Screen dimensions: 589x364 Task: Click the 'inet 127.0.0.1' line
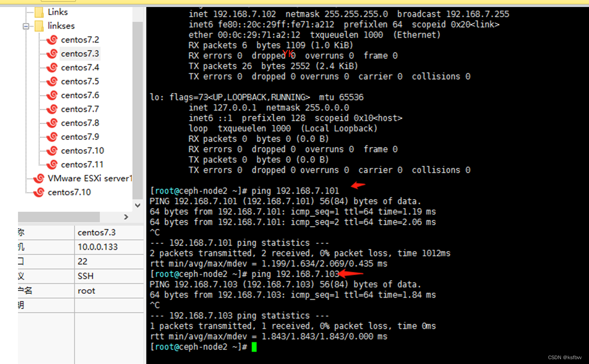click(x=269, y=108)
